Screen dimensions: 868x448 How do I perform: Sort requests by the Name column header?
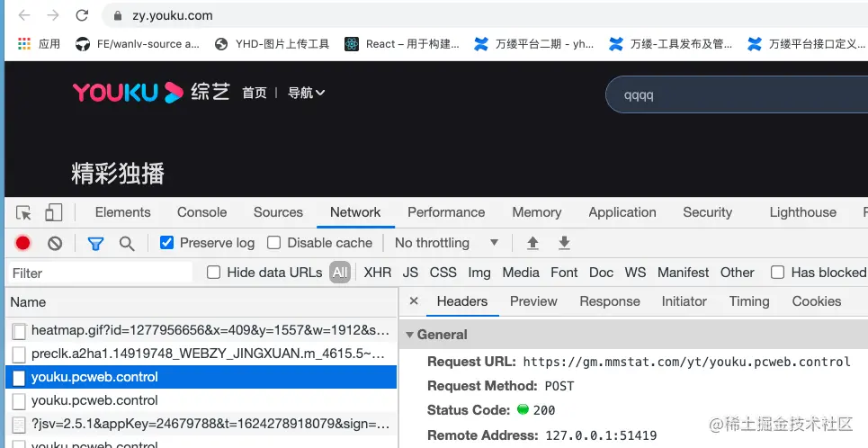coord(201,302)
